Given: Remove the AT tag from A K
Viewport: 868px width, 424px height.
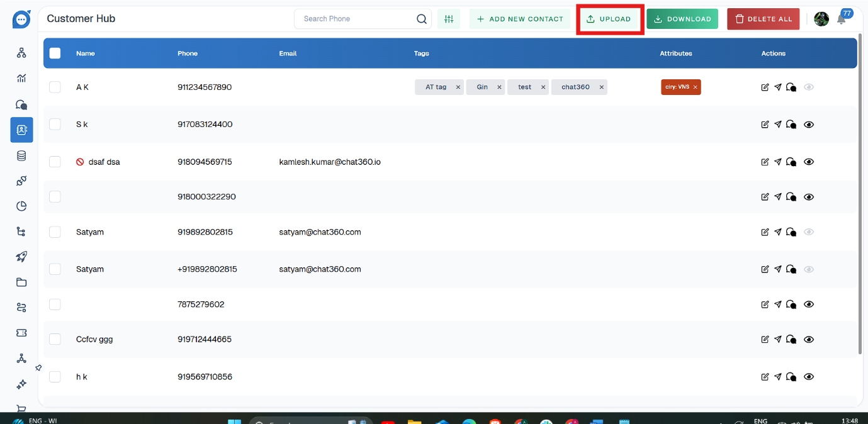Looking at the screenshot, I should 458,87.
